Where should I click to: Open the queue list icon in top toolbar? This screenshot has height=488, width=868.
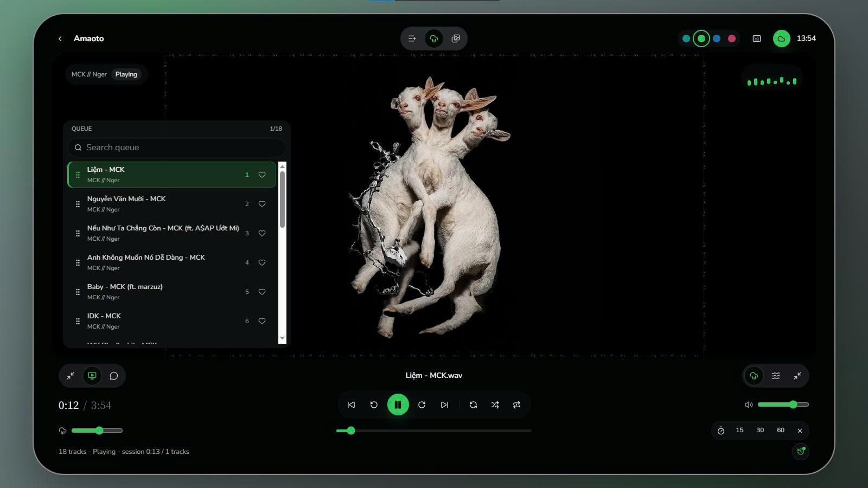[412, 38]
